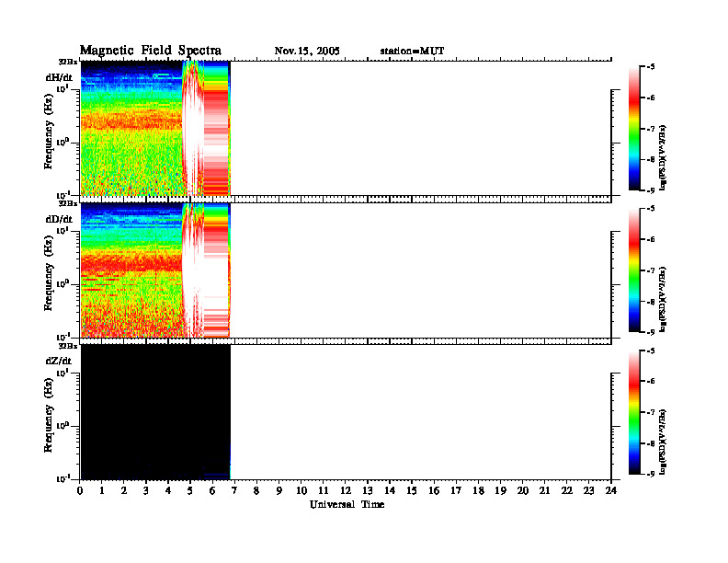
Task: Click the "-5" value on dH/dt color scale
Action: [x=652, y=67]
